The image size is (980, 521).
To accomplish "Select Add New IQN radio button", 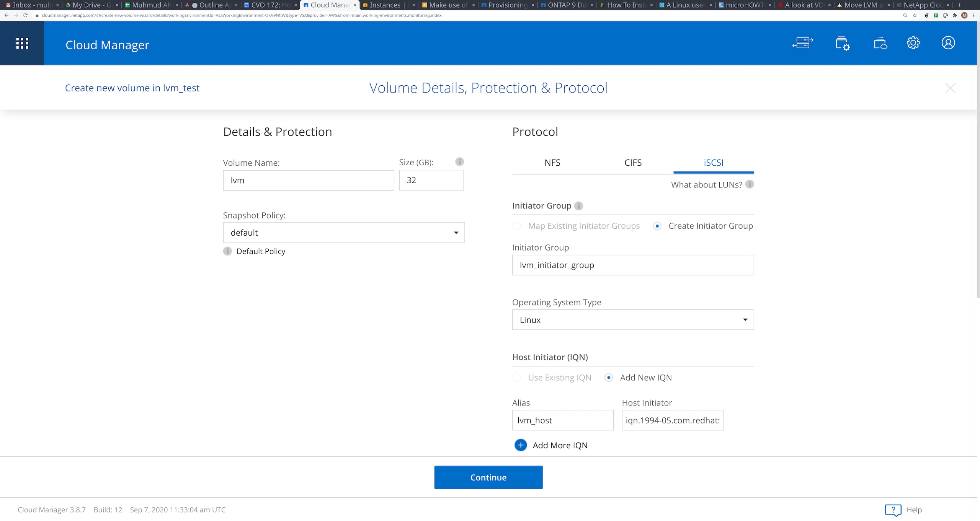I will coord(609,378).
